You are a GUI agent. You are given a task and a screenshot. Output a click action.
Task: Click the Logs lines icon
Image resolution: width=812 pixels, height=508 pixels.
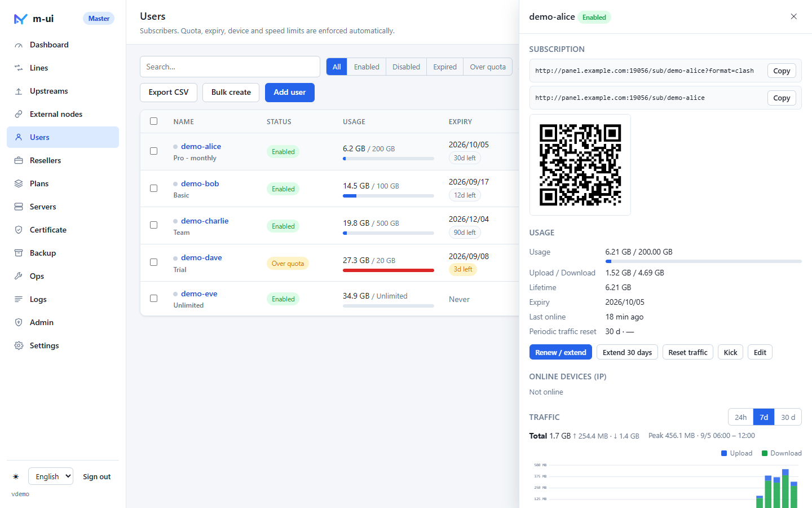[19, 299]
